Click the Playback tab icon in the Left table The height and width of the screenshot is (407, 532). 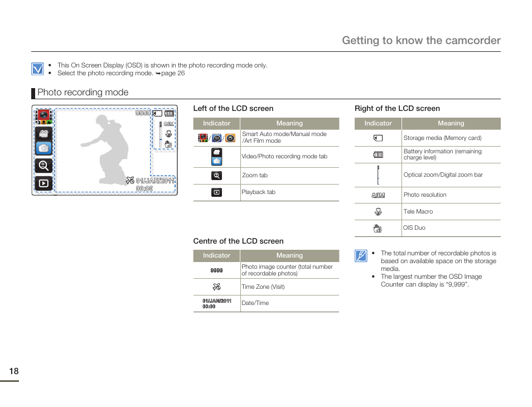point(217,192)
